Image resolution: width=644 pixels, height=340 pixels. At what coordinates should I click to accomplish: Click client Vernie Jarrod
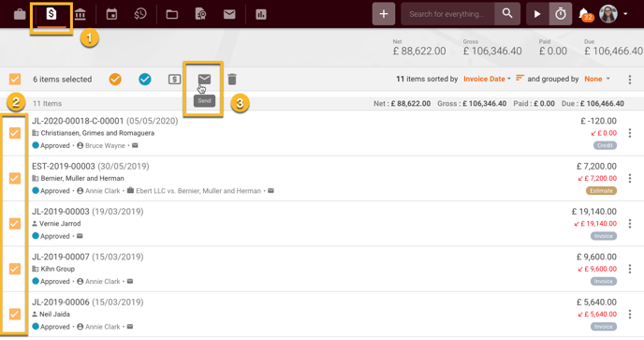60,224
